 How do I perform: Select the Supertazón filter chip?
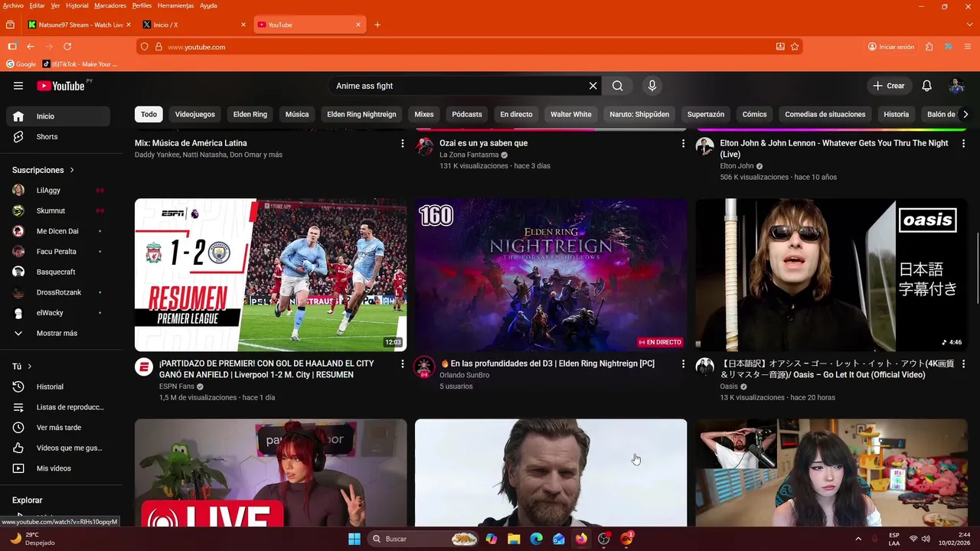[x=706, y=114]
